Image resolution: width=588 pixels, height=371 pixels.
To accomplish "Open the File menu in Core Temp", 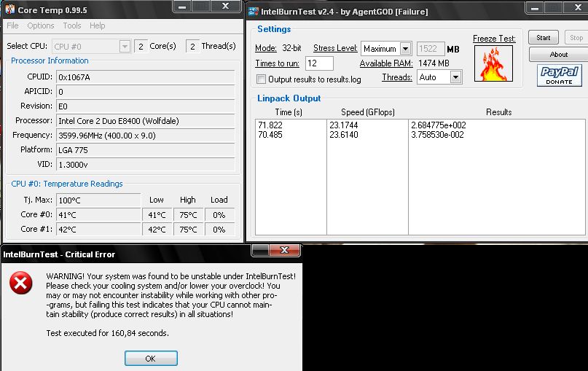I will pyautogui.click(x=12, y=26).
